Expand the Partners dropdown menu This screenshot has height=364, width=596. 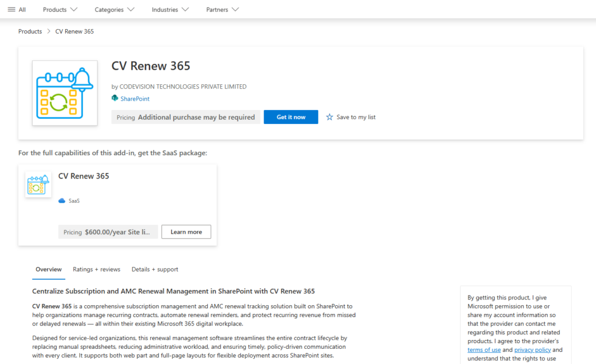coord(222,9)
